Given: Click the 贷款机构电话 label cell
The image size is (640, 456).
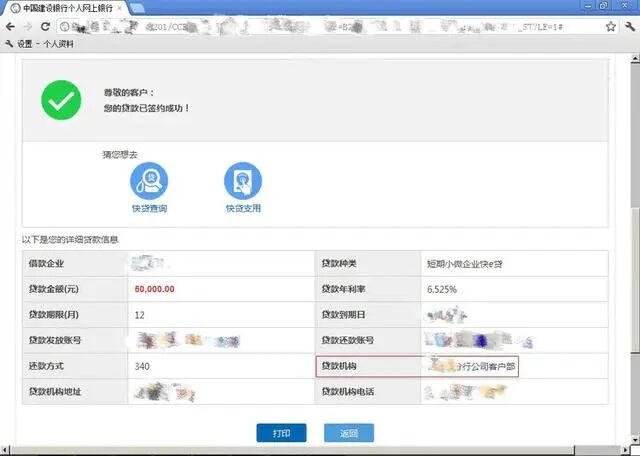Looking at the screenshot, I should coord(368,391).
